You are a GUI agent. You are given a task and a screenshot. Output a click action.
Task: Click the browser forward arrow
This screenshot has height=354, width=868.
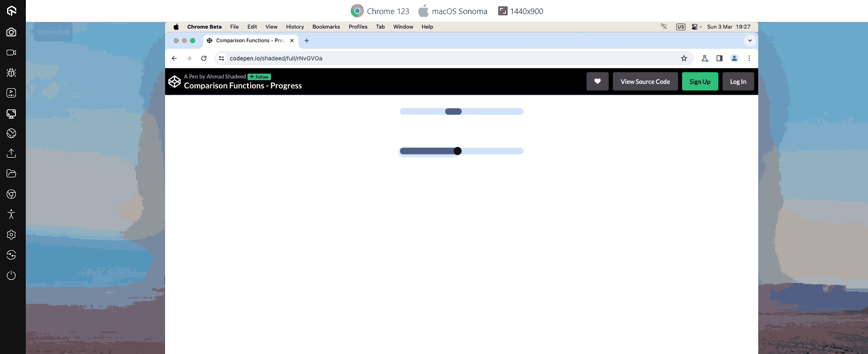[189, 58]
